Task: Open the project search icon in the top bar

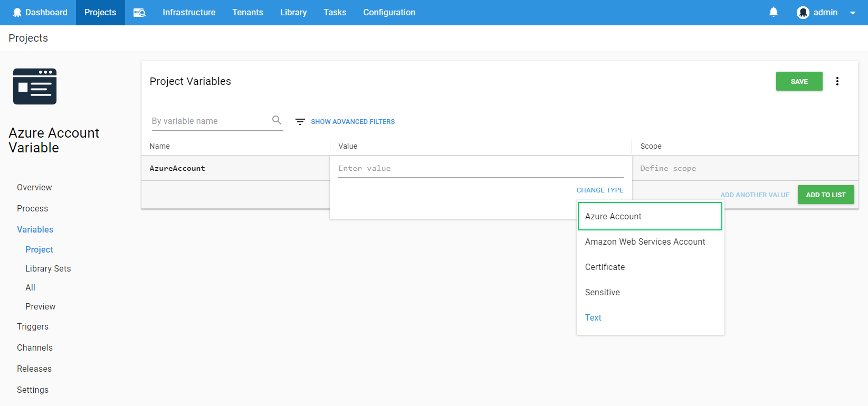Action: click(x=139, y=13)
